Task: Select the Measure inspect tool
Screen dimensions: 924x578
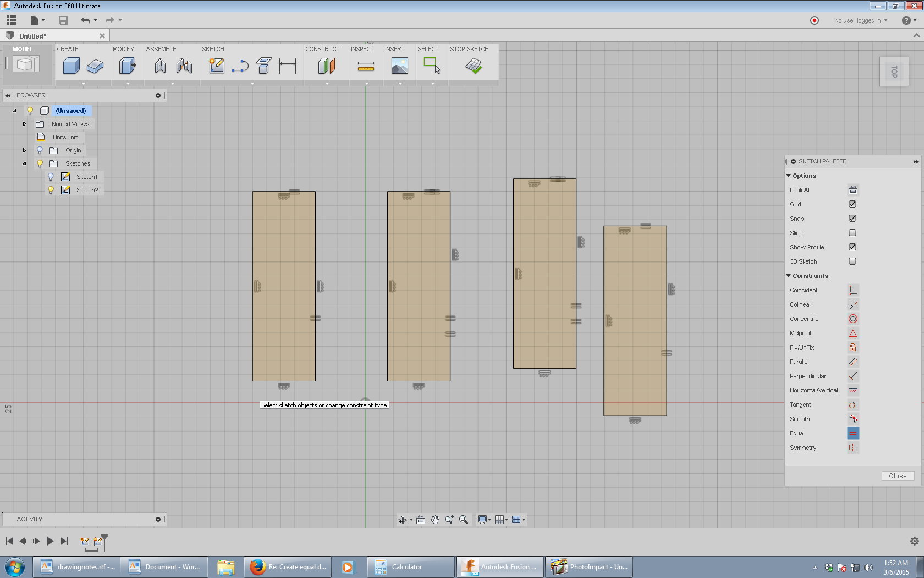Action: click(366, 67)
